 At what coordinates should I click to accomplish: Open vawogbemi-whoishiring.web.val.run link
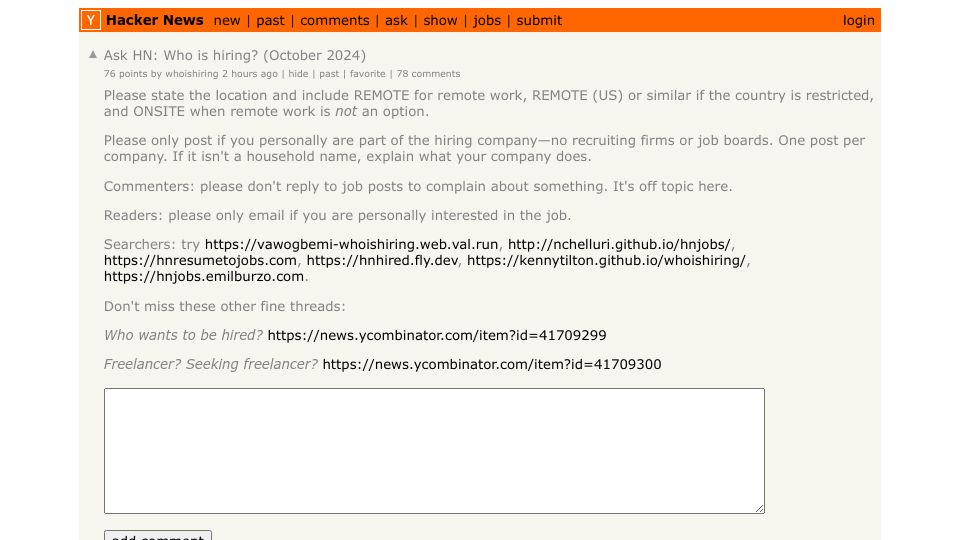coord(351,244)
